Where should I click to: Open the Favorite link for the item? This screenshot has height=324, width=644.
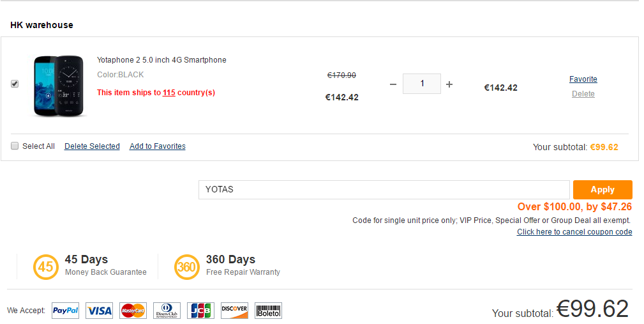point(583,79)
